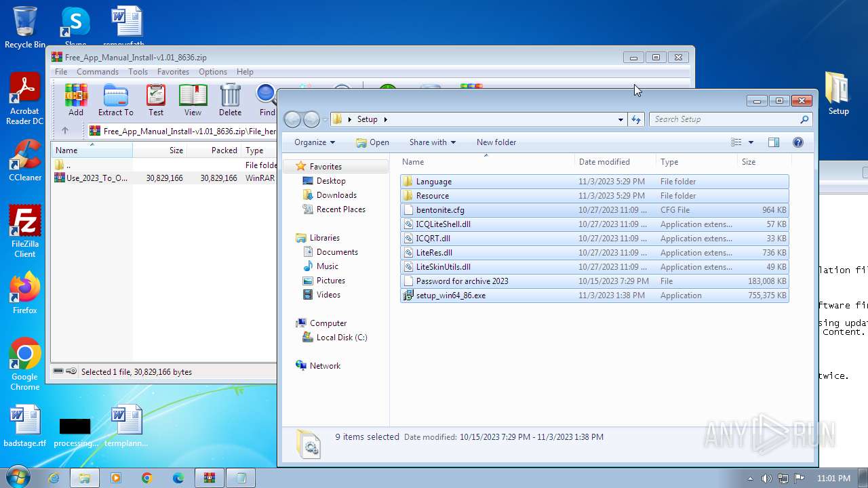Click the volume tray icon
This screenshot has width=868, height=488.
[767, 479]
